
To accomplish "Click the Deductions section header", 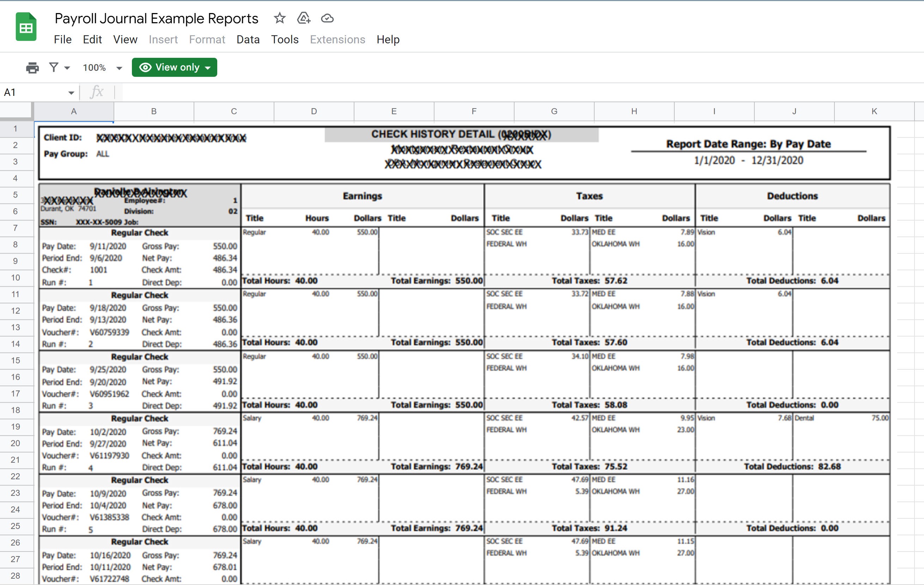I will click(792, 196).
